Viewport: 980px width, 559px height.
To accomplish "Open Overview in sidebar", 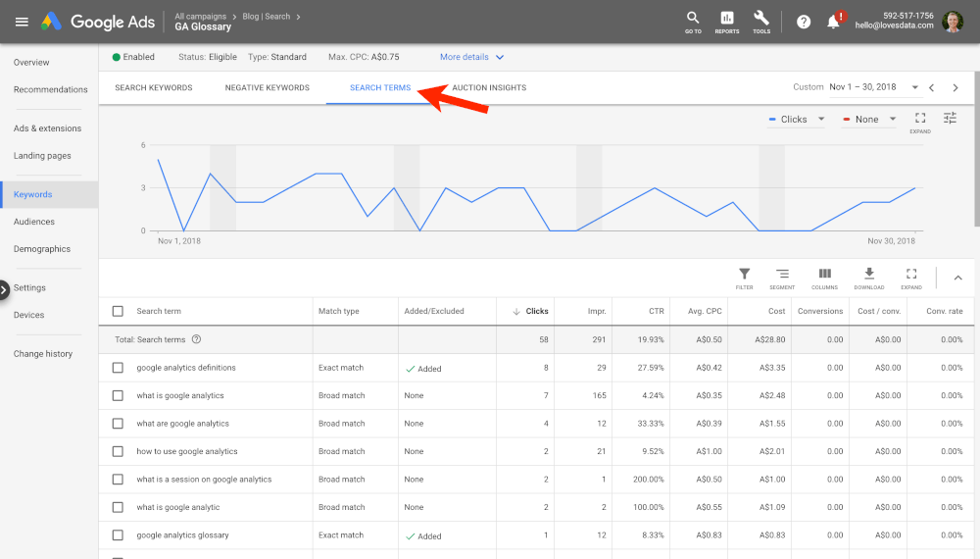I will pyautogui.click(x=31, y=63).
